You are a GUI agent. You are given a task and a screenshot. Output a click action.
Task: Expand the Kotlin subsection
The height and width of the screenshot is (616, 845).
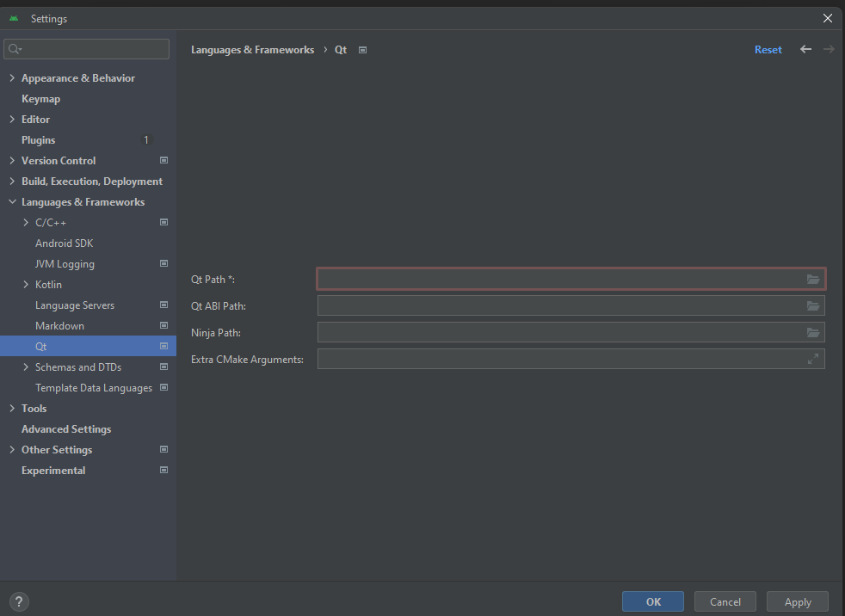[26, 285]
